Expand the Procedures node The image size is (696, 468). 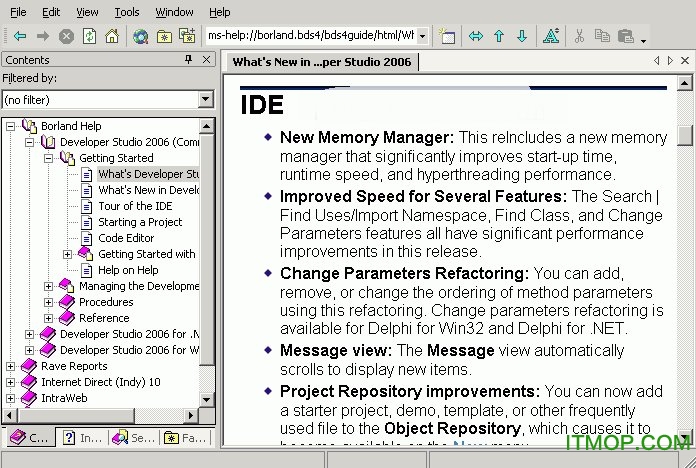(x=48, y=302)
